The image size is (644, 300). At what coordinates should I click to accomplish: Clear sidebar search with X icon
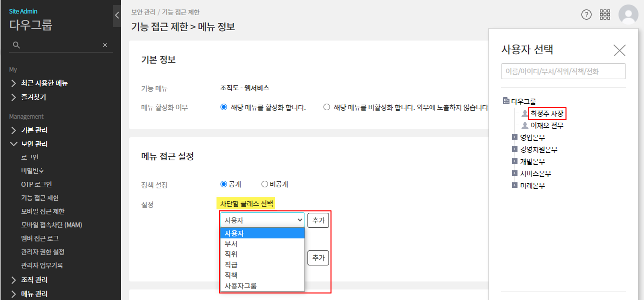click(105, 45)
